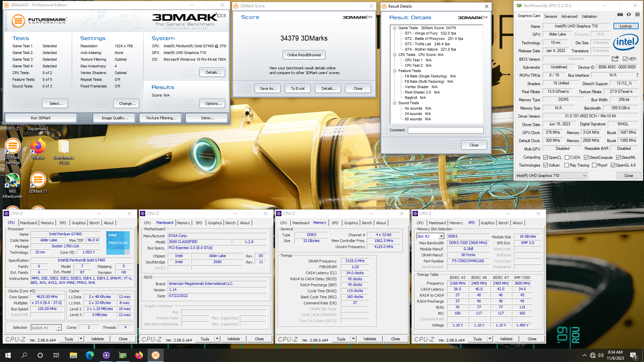Switch to the Validation tab in GPU-Z
This screenshot has height=362, width=644.
(589, 16)
